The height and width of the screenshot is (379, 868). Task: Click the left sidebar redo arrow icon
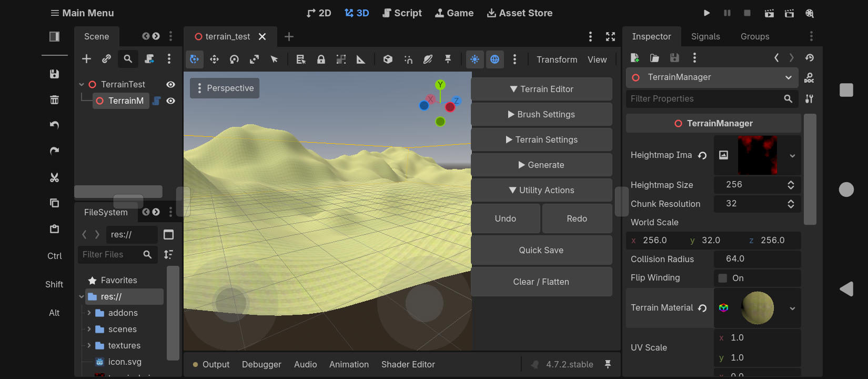click(x=54, y=151)
